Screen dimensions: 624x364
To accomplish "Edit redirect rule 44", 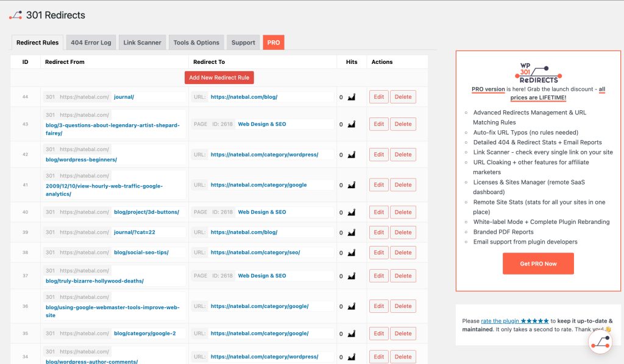I will (x=378, y=96).
